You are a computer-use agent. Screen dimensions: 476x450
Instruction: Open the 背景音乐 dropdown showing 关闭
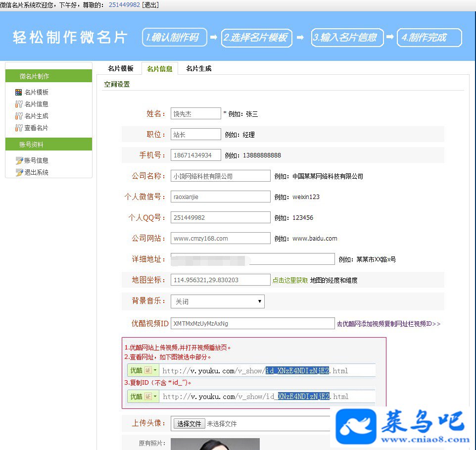point(217,301)
